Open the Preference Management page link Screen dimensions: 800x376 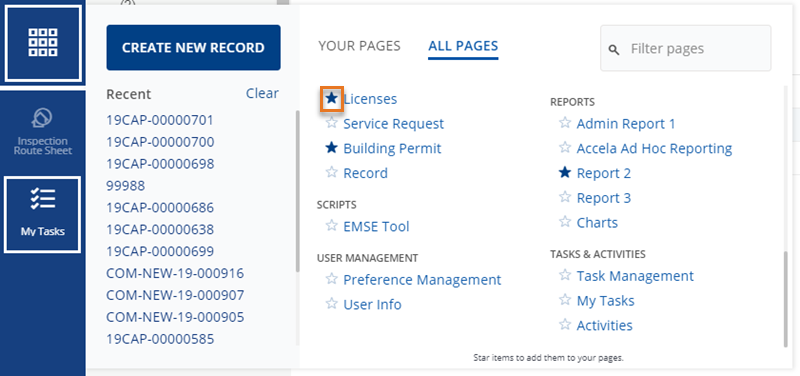point(422,280)
